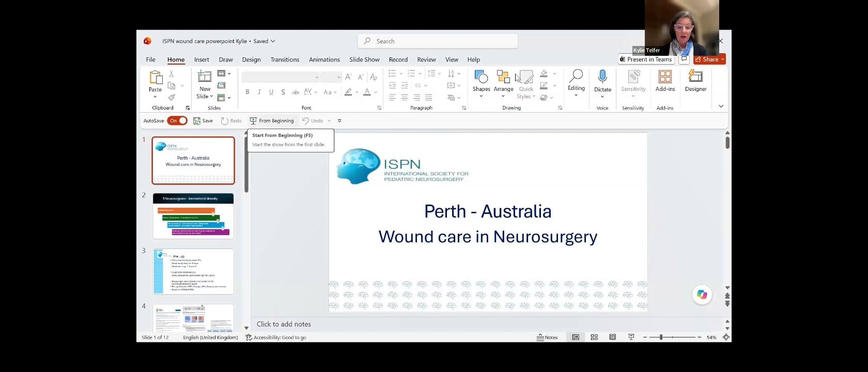Click Clear All Formatting icon
868x372 pixels.
pos(374,77)
